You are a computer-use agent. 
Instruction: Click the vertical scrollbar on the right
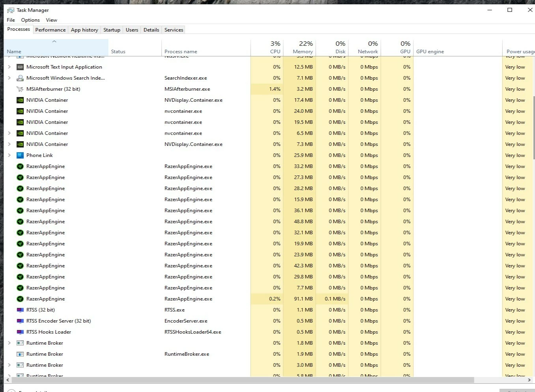pos(533,126)
